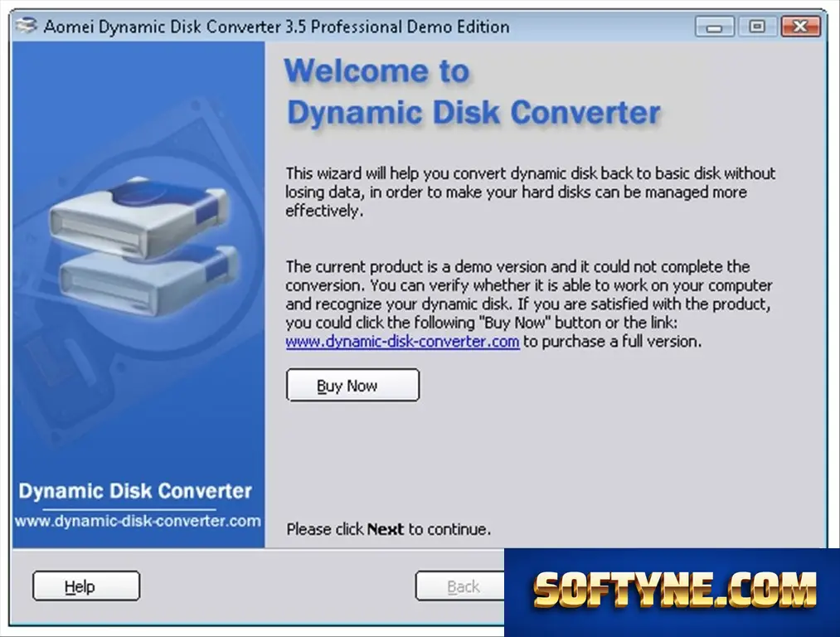The width and height of the screenshot is (840, 637).
Task: Click the wizard description paragraph about basic disk
Action: [x=531, y=192]
